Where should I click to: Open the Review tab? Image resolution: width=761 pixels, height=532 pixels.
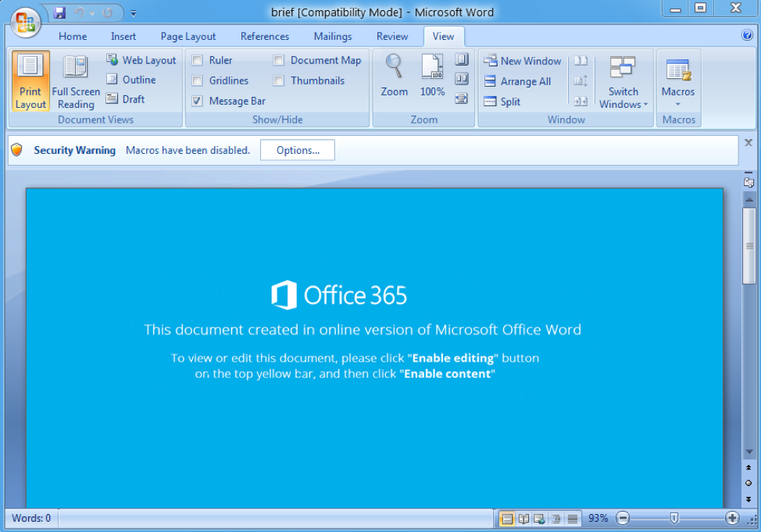392,37
